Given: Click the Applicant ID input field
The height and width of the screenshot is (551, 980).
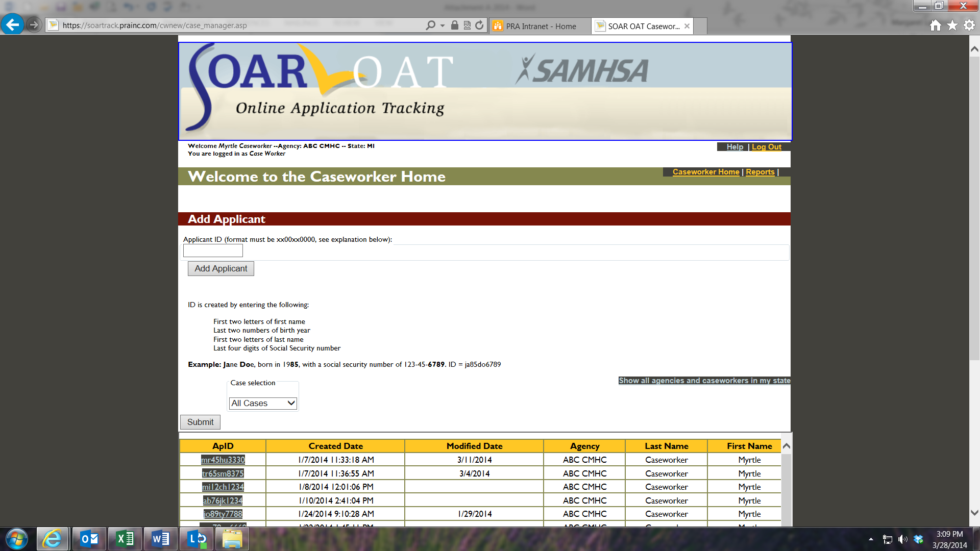Looking at the screenshot, I should tap(213, 251).
